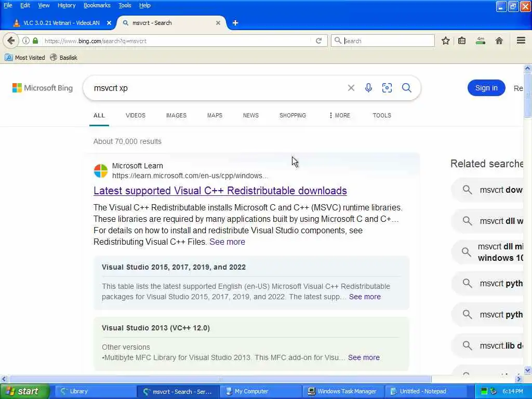Open Visual Studio 2015, 2017, 2019, and 2022 section

(x=174, y=268)
